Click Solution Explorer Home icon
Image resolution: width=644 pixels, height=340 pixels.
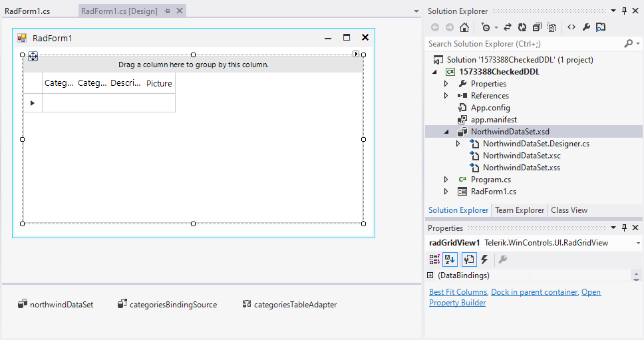click(464, 27)
